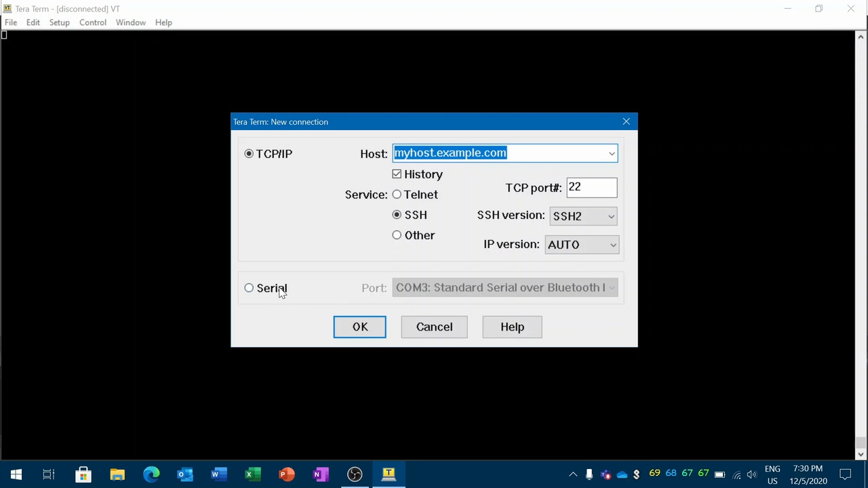
Task: Click the blue 68 temperature reading
Action: tap(671, 473)
